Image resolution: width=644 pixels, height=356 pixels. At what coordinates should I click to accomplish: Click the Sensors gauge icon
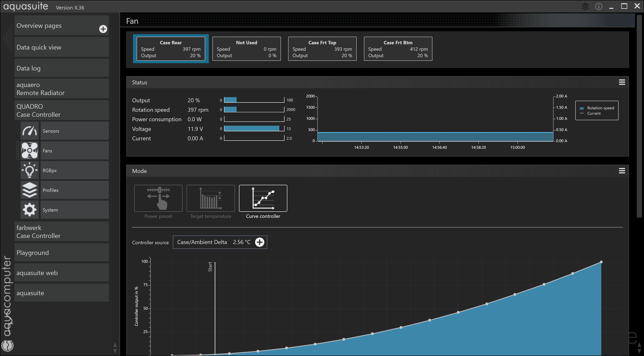[29, 131]
